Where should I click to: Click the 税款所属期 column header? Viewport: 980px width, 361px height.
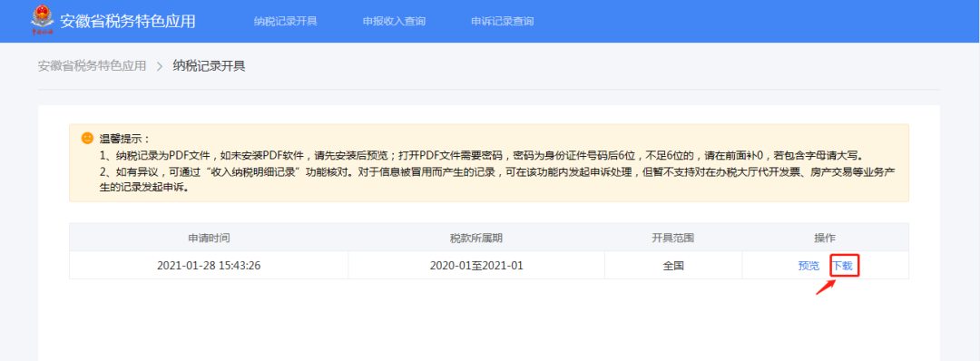476,238
